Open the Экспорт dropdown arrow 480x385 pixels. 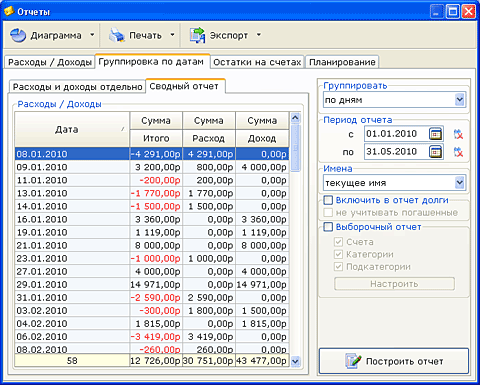pyautogui.click(x=259, y=35)
